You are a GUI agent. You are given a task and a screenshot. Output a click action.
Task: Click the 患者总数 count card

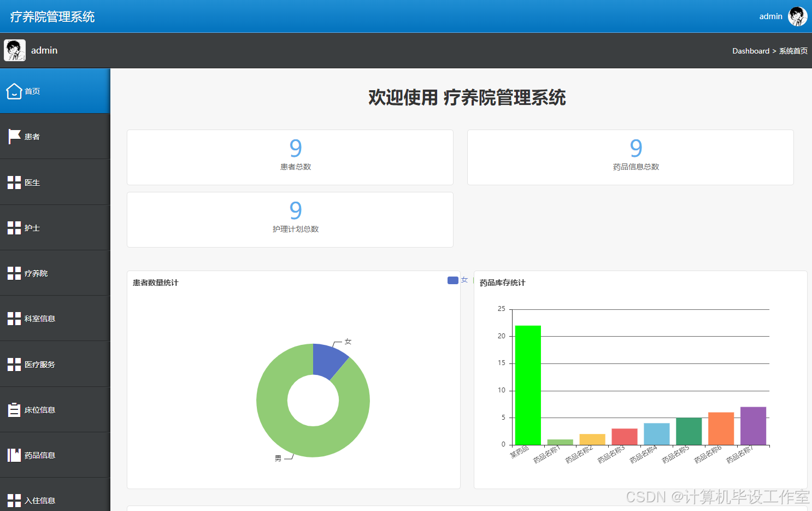click(x=290, y=157)
